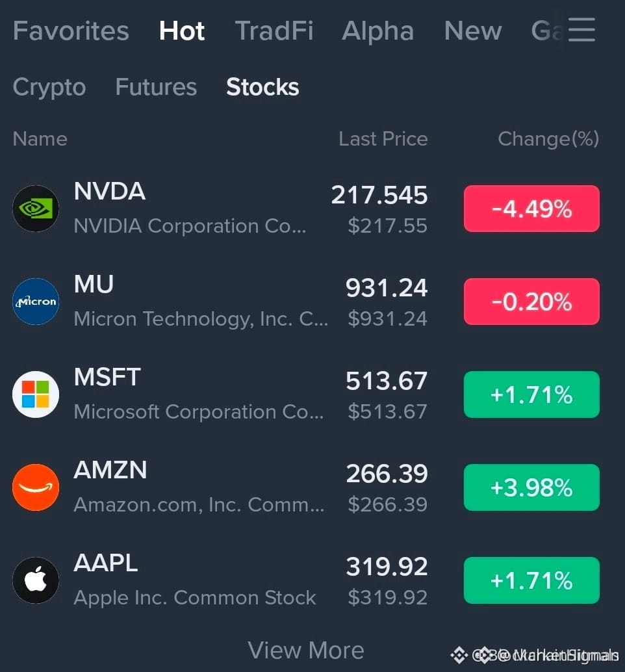Toggle MU -0.20% change badge
Viewport: 625px width, 672px height.
[531, 302]
